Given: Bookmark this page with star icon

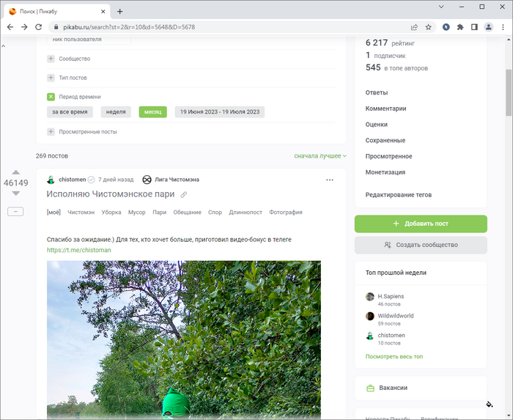Looking at the screenshot, I should coord(428,27).
